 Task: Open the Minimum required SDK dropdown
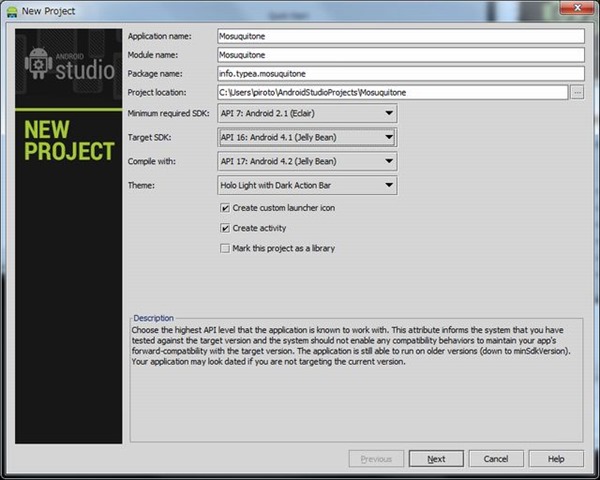pyautogui.click(x=307, y=114)
